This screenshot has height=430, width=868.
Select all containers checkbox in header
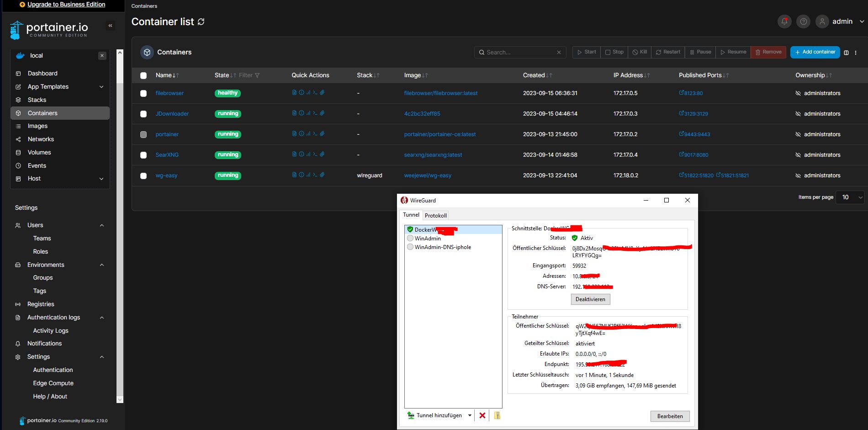[143, 75]
